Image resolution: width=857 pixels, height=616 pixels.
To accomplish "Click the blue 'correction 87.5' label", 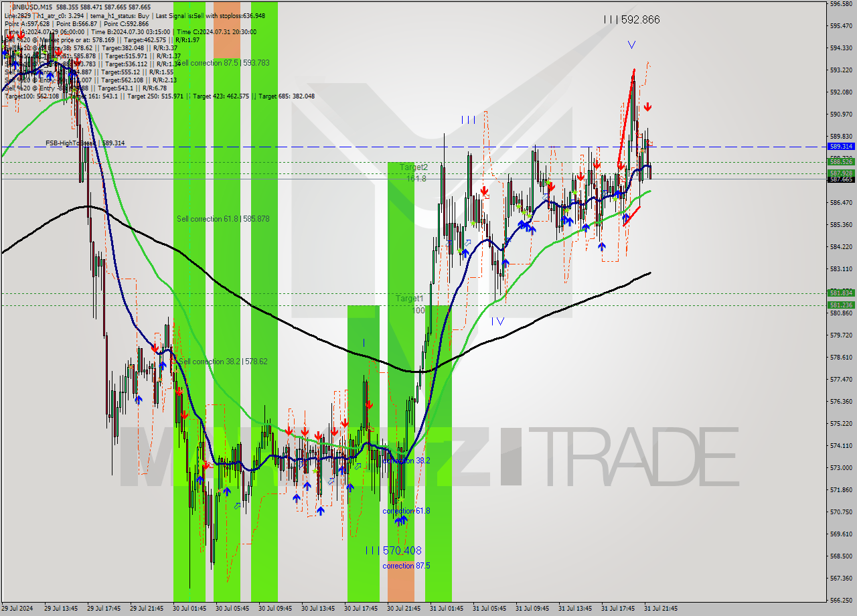I will [x=406, y=566].
